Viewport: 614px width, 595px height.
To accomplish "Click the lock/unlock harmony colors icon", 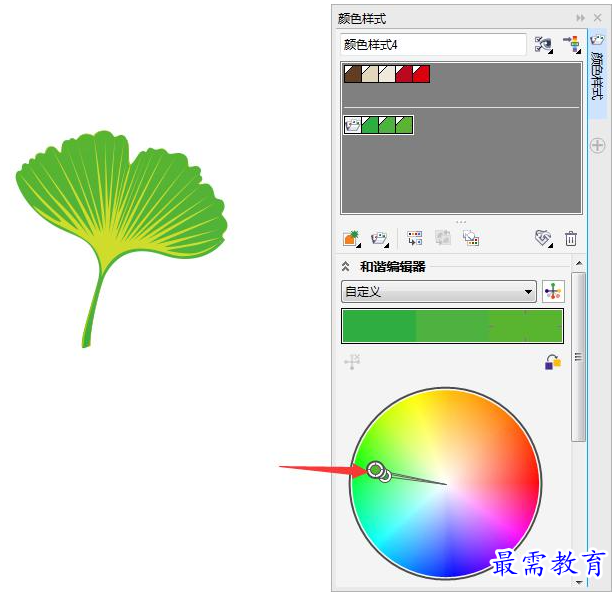I will click(553, 362).
